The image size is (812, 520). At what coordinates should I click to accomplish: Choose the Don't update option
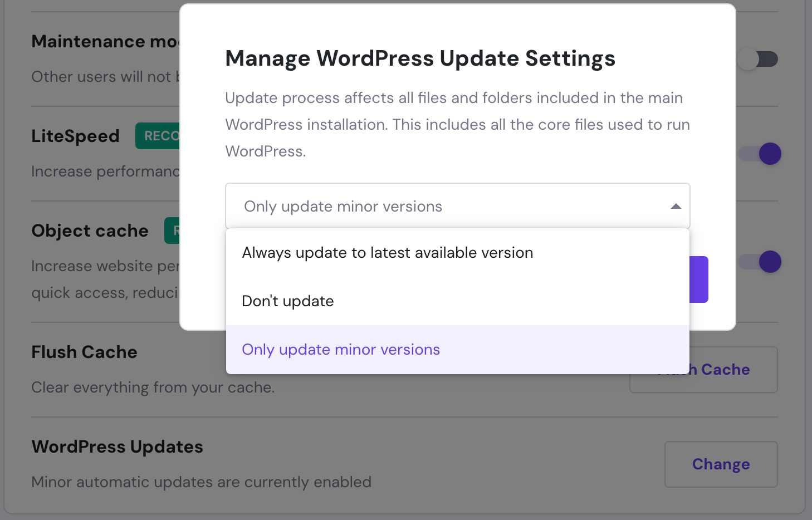pyautogui.click(x=288, y=301)
